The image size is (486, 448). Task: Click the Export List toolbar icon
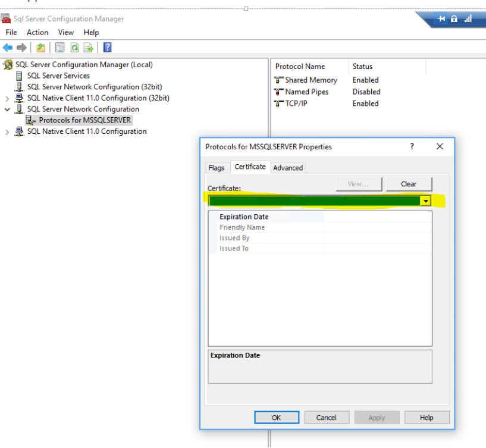(88, 48)
